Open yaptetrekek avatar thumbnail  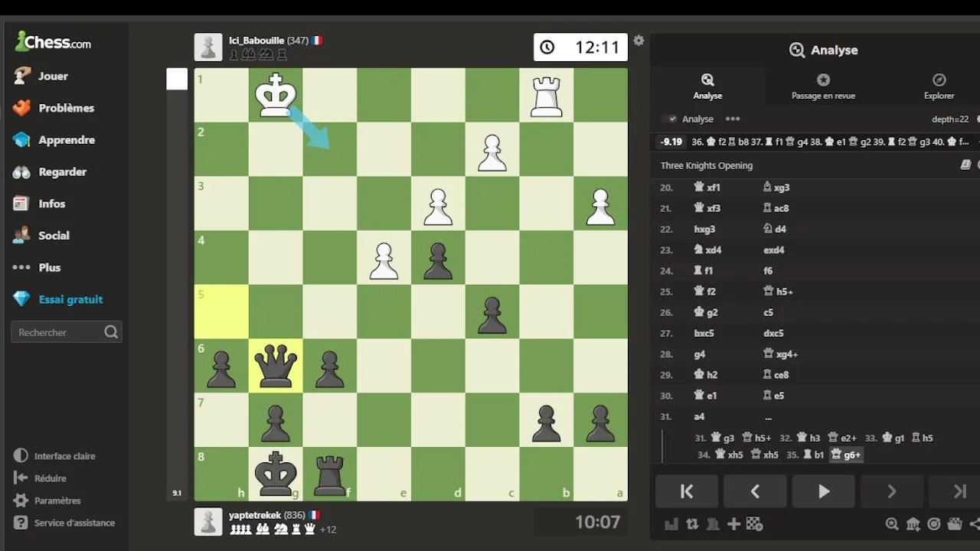point(208,522)
